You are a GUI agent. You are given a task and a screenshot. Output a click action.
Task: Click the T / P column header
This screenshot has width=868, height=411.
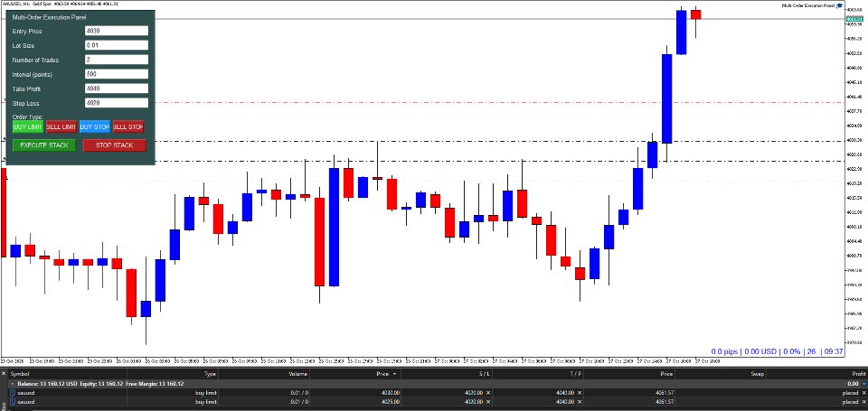[x=576, y=374]
